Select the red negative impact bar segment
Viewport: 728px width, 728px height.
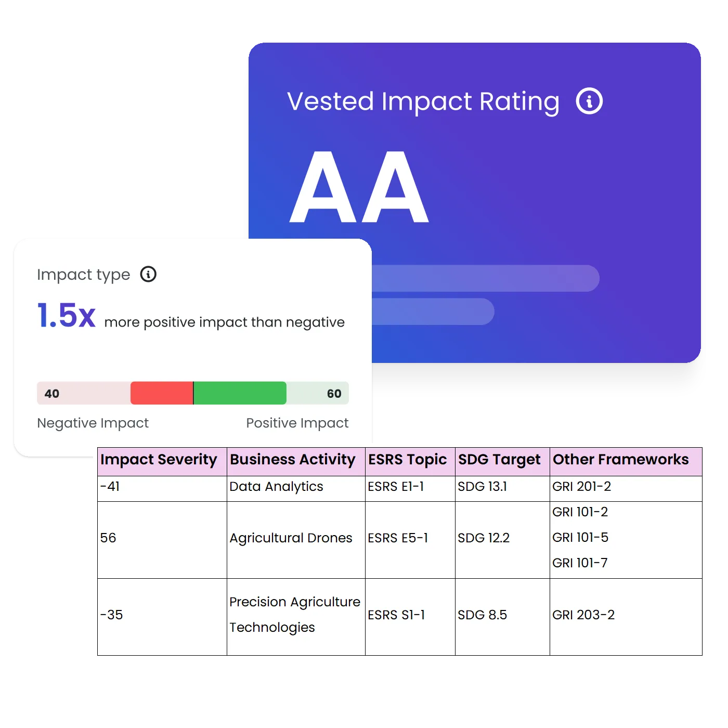point(162,393)
